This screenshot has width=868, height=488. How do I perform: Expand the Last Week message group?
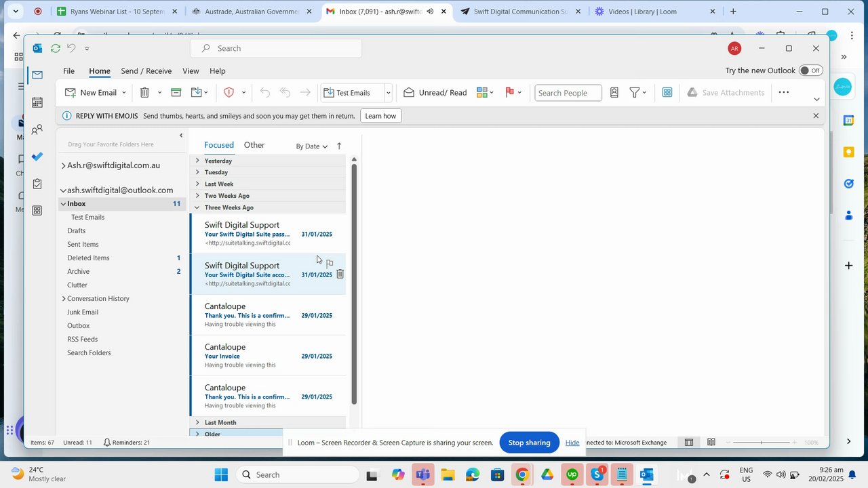(197, 184)
